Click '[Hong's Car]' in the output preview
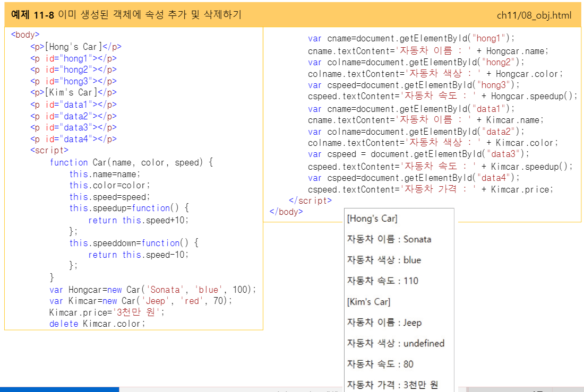Viewport: 584px width, 392px height. click(372, 219)
